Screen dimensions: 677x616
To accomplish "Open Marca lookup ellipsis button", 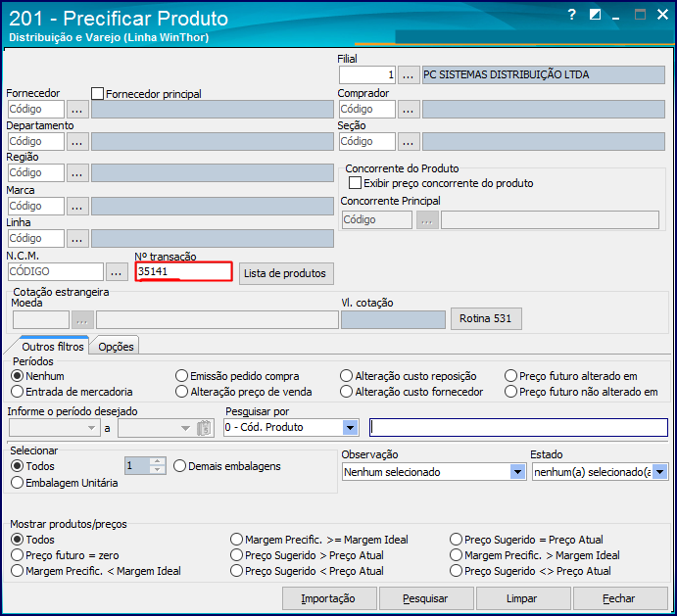I will 77,207.
